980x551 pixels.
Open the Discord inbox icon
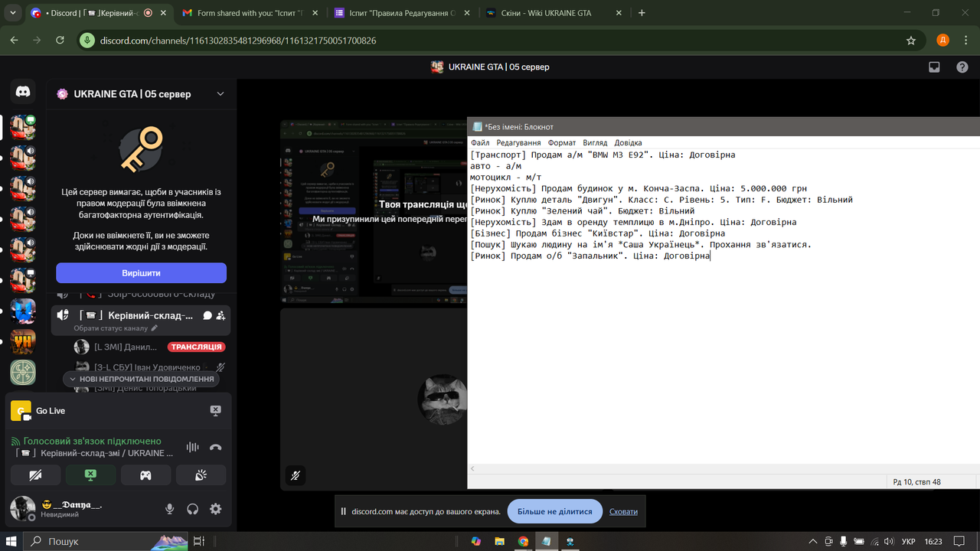tap(934, 67)
